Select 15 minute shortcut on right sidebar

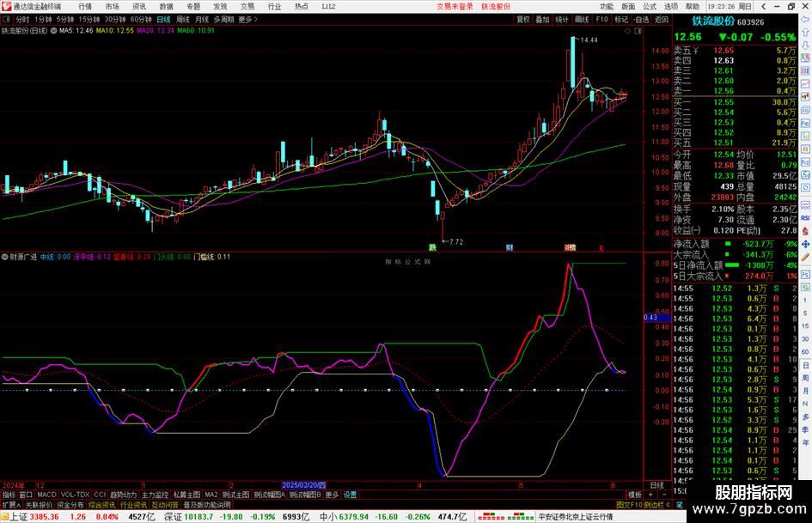pyautogui.click(x=805, y=325)
